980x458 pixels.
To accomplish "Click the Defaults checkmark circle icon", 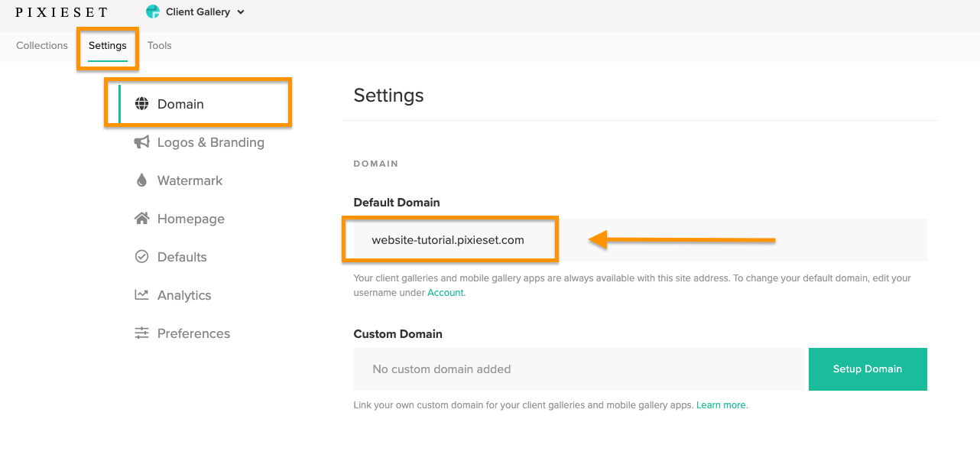I will click(141, 257).
